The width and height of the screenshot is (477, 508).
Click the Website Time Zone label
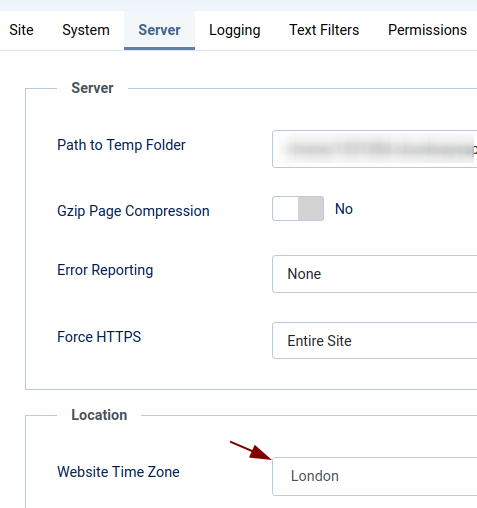pyautogui.click(x=118, y=472)
